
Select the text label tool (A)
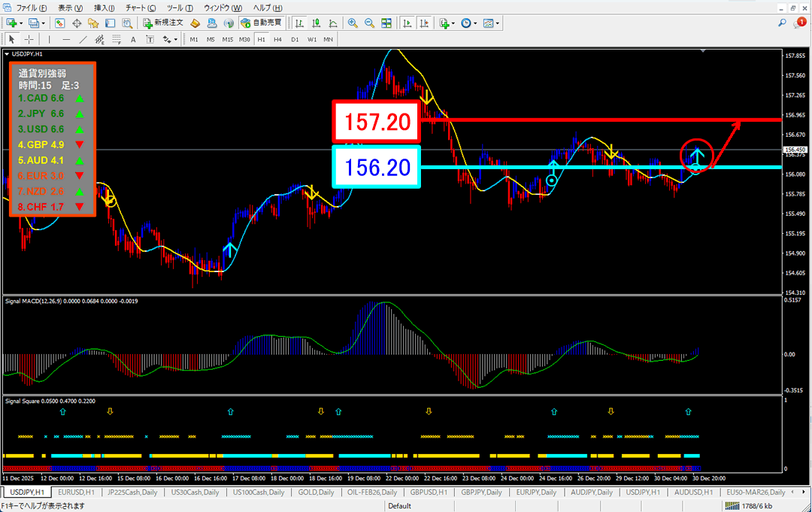click(x=133, y=39)
